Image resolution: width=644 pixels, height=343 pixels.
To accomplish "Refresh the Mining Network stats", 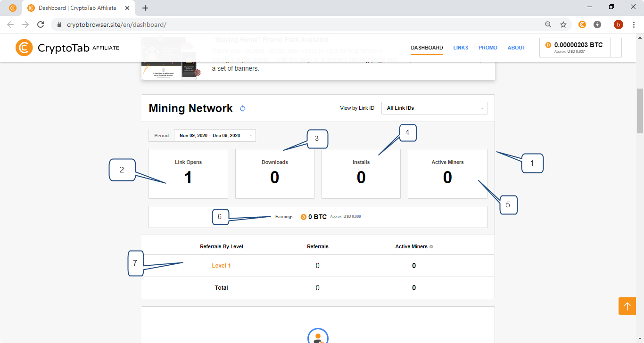I will [x=243, y=108].
